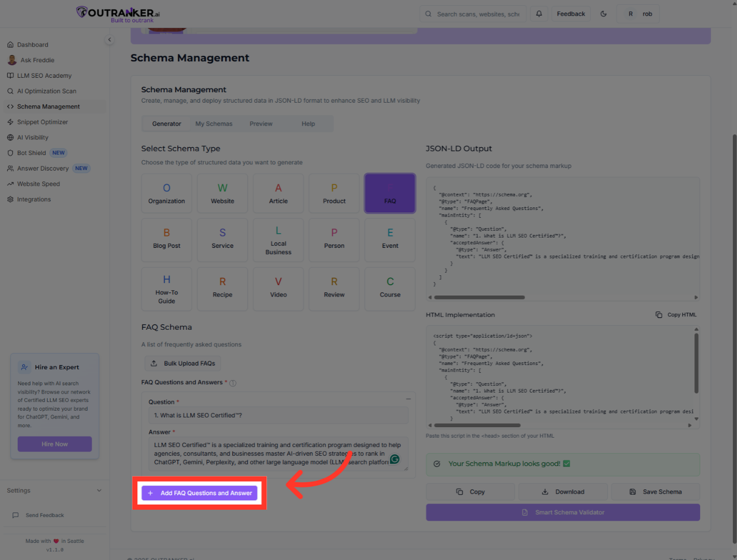Switch to the My Schemas tab
The height and width of the screenshot is (560, 737).
tap(214, 124)
